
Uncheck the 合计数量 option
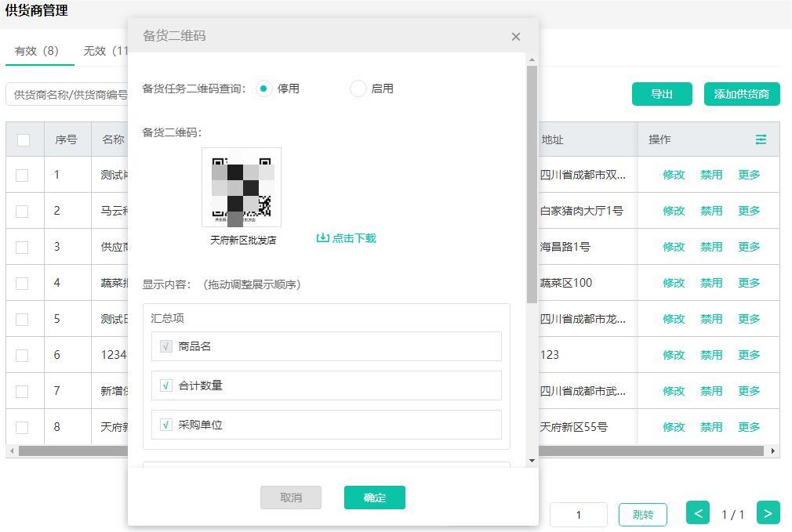(x=165, y=385)
